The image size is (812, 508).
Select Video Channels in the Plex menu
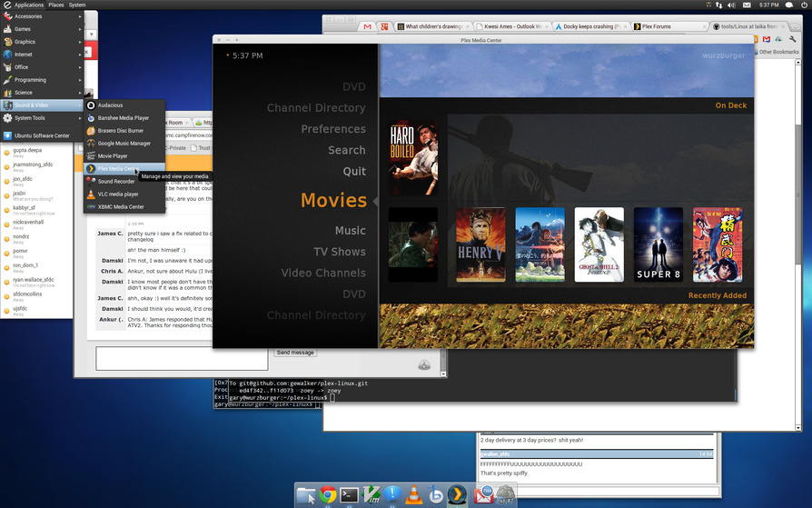coord(323,274)
